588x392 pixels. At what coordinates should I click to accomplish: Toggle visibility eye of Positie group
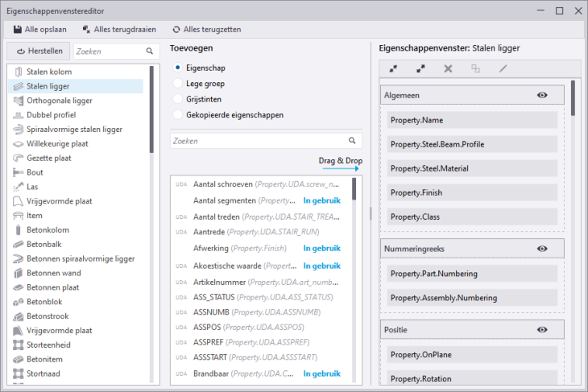coord(542,329)
